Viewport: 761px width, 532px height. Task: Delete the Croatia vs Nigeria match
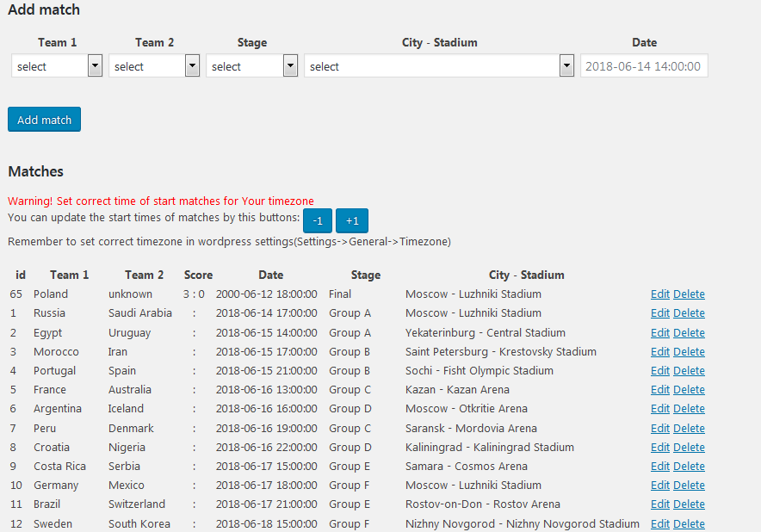click(689, 448)
